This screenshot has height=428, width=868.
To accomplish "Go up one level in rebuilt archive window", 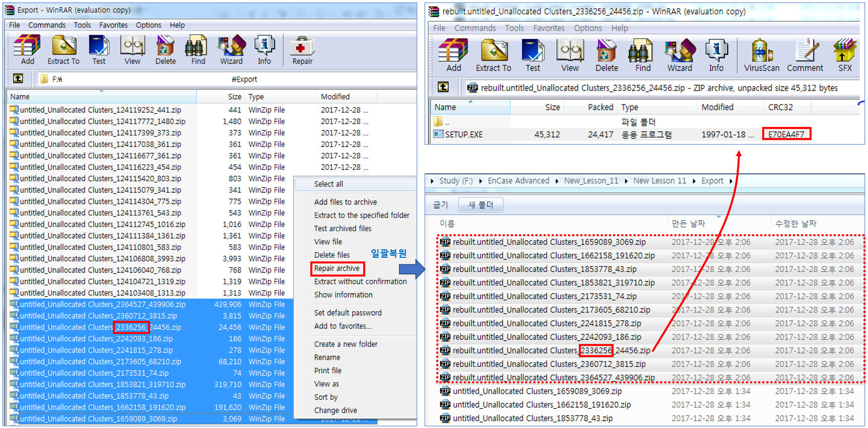I will point(443,87).
